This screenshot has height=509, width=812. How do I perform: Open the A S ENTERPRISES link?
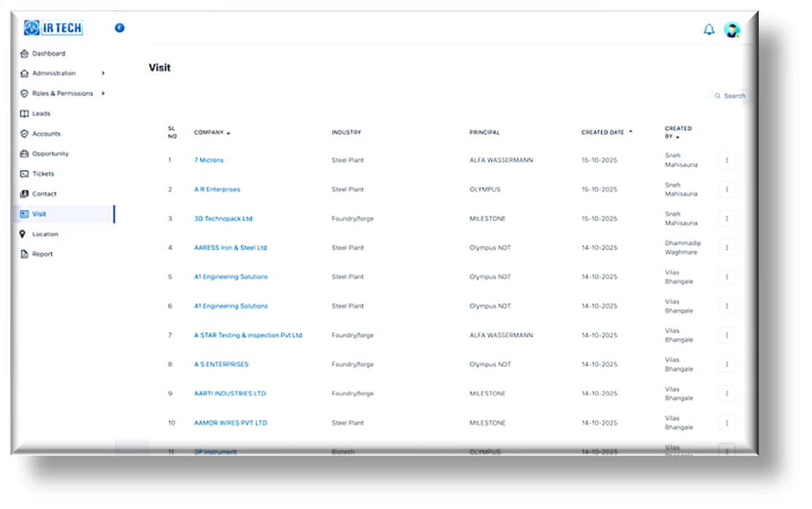coord(221,364)
